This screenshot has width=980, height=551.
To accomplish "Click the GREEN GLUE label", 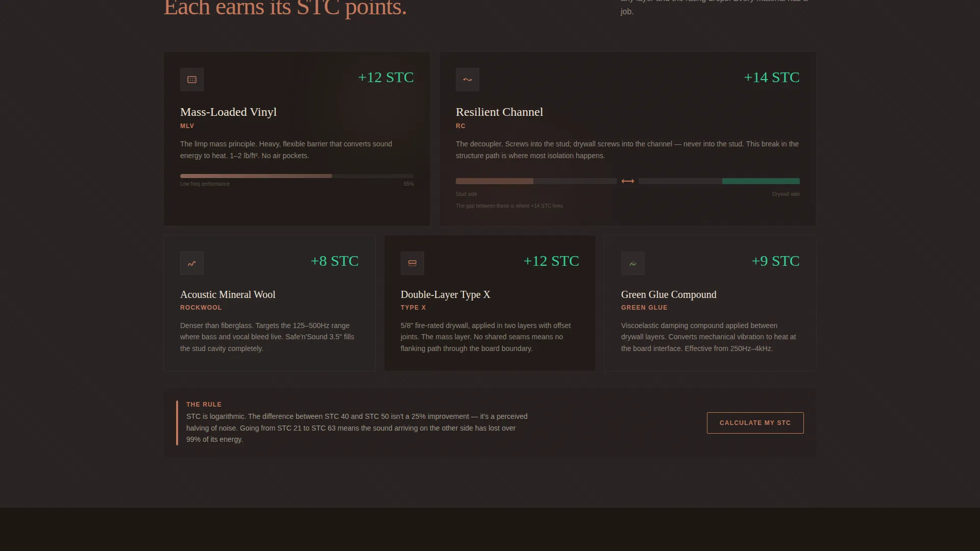I will 644,308.
